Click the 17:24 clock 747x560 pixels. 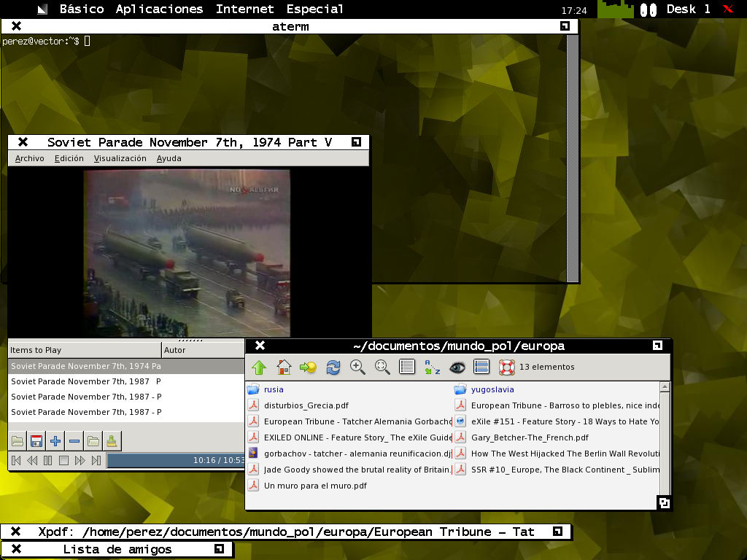pos(574,10)
